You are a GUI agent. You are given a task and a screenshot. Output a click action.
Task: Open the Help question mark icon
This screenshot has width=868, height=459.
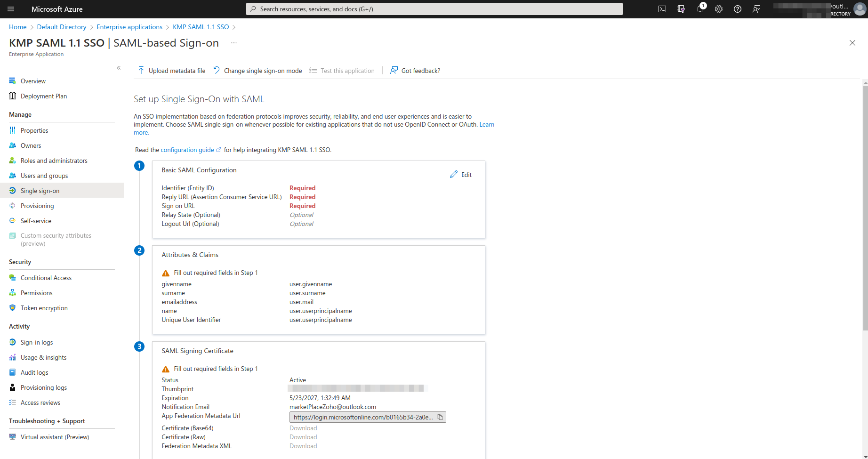(738, 9)
